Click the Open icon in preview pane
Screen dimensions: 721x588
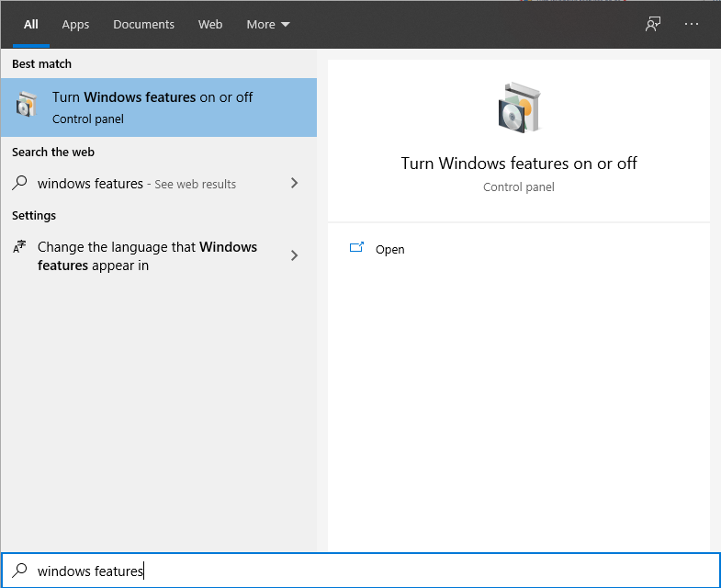(356, 248)
